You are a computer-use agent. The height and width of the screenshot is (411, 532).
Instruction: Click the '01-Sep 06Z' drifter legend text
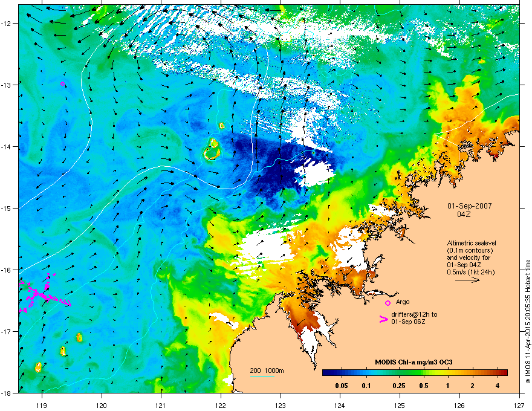pyautogui.click(x=408, y=322)
